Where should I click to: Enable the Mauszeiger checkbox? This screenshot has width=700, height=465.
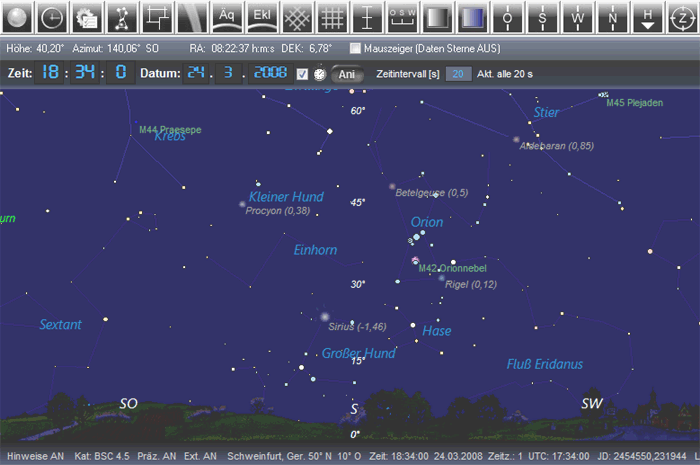click(x=356, y=48)
